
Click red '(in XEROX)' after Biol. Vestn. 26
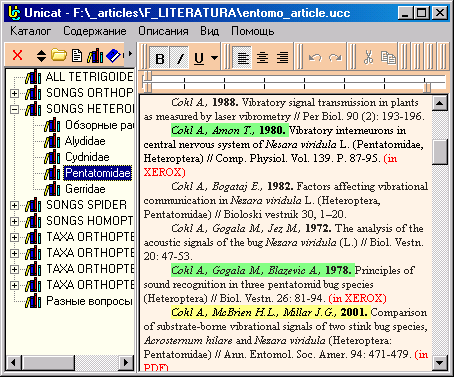tap(358, 298)
